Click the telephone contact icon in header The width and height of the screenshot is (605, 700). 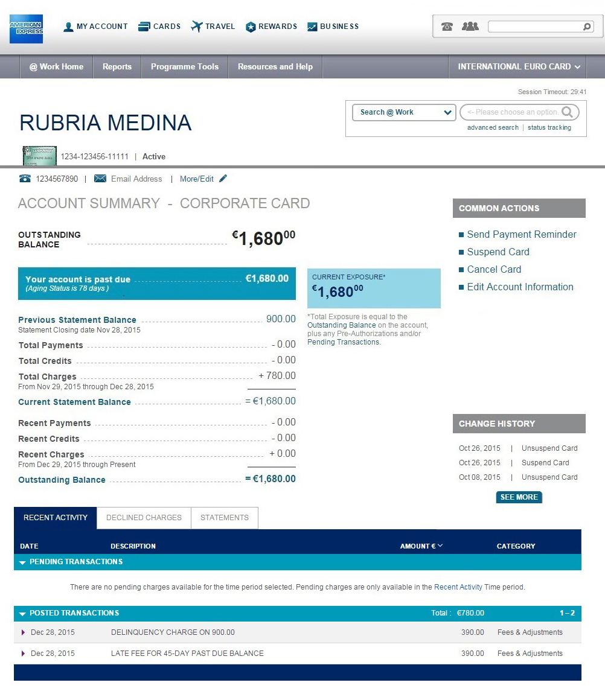pyautogui.click(x=447, y=27)
